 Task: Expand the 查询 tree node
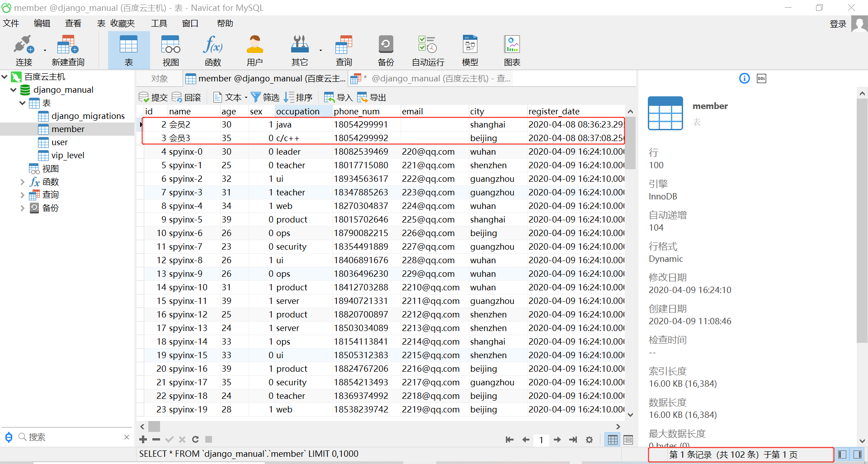(23, 195)
